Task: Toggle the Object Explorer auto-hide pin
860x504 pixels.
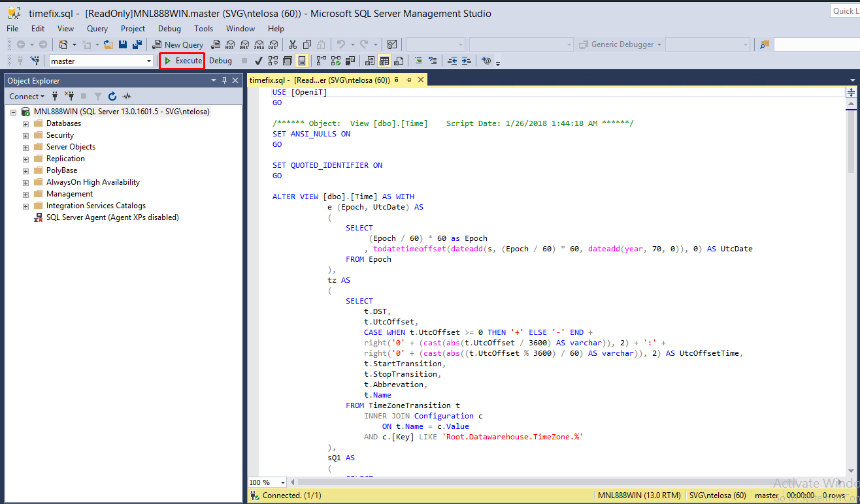Action: tap(224, 80)
